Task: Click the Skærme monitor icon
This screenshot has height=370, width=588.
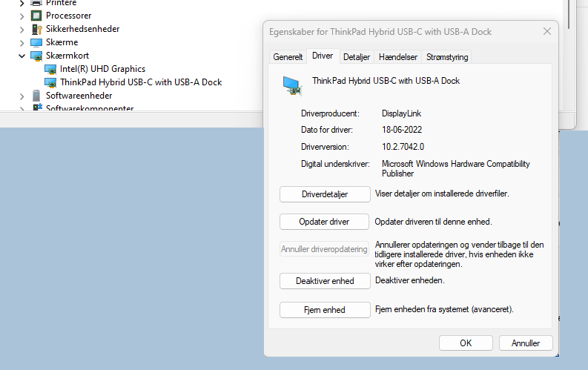Action: coord(36,42)
